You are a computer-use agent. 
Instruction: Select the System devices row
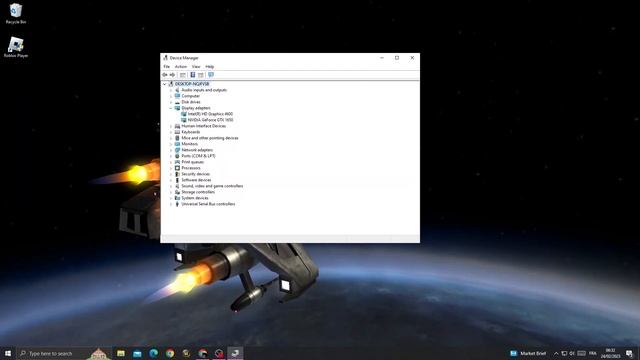pos(195,198)
